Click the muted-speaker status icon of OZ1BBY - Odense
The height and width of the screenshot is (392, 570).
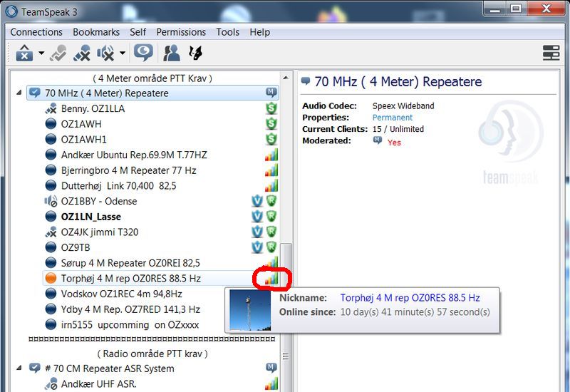tap(51, 201)
